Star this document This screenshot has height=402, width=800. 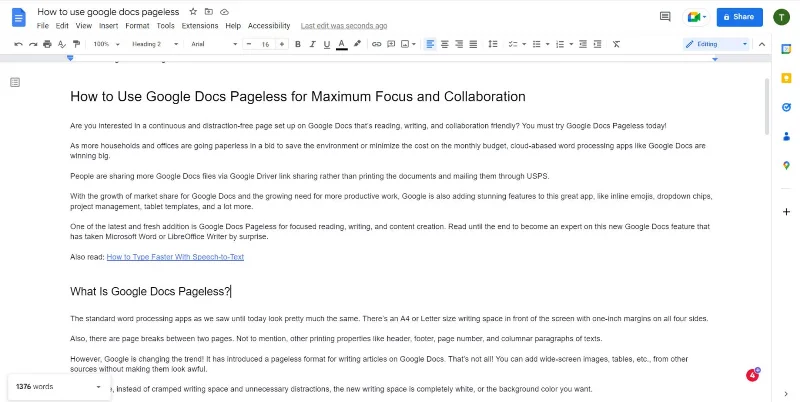[193, 11]
